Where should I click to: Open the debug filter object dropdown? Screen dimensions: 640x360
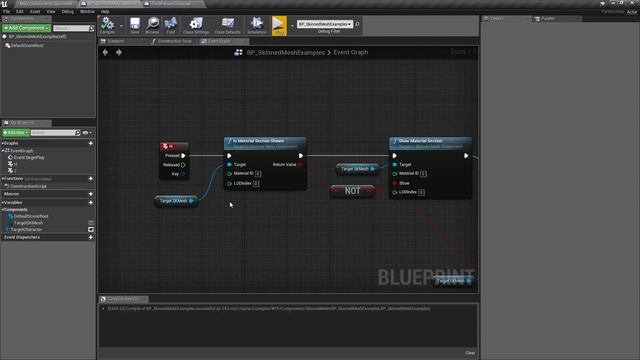pyautogui.click(x=325, y=24)
